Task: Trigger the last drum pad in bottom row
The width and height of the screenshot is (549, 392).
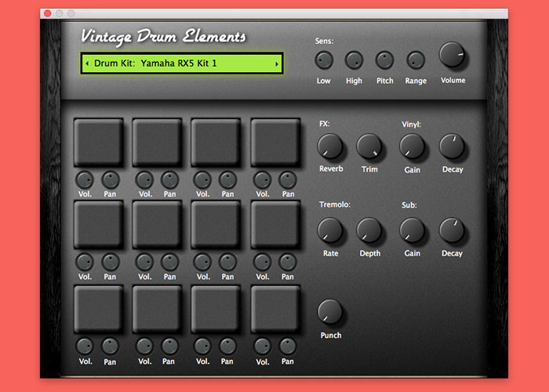Action: (x=275, y=310)
